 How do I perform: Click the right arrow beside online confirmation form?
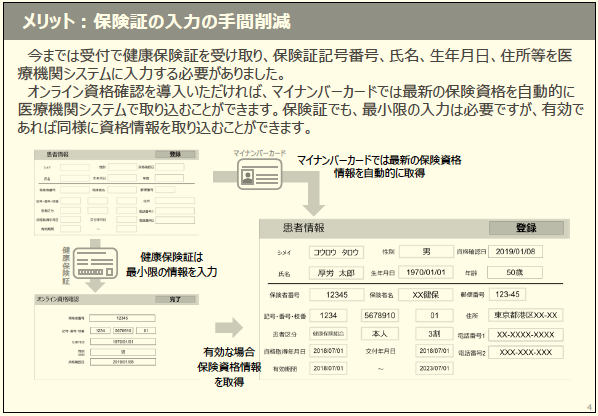pos(229,327)
